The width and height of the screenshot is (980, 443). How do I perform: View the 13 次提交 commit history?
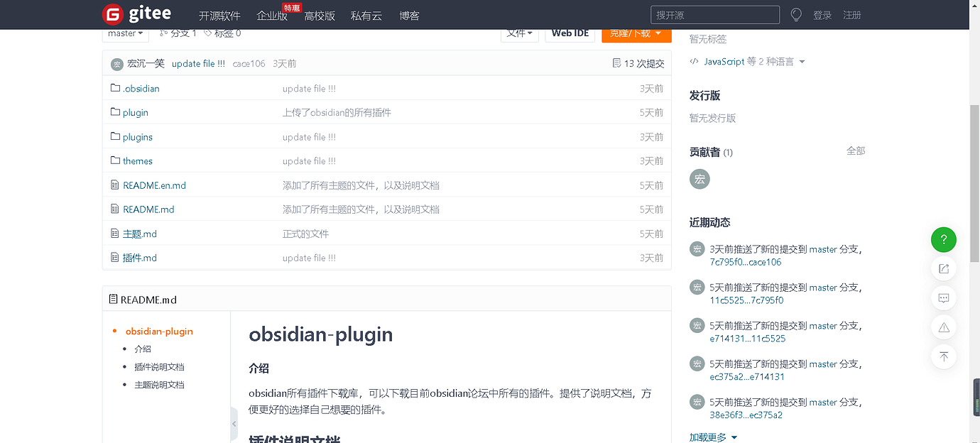pyautogui.click(x=638, y=63)
